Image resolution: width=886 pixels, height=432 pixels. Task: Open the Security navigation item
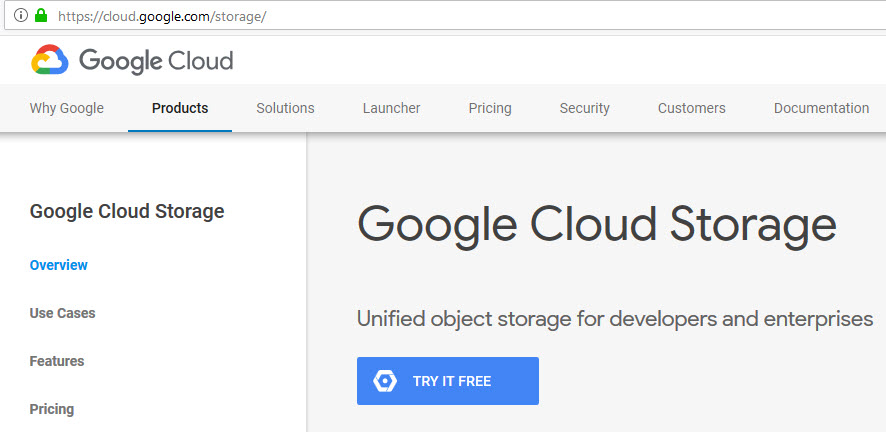[x=584, y=108]
